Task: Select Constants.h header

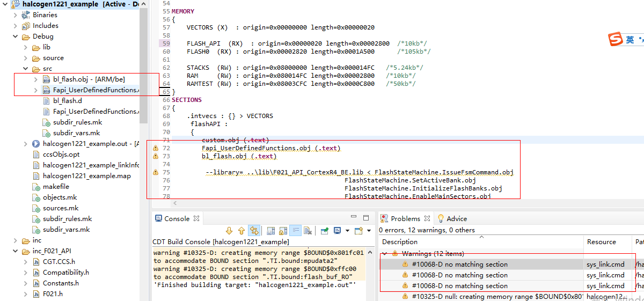Action: pos(61,283)
